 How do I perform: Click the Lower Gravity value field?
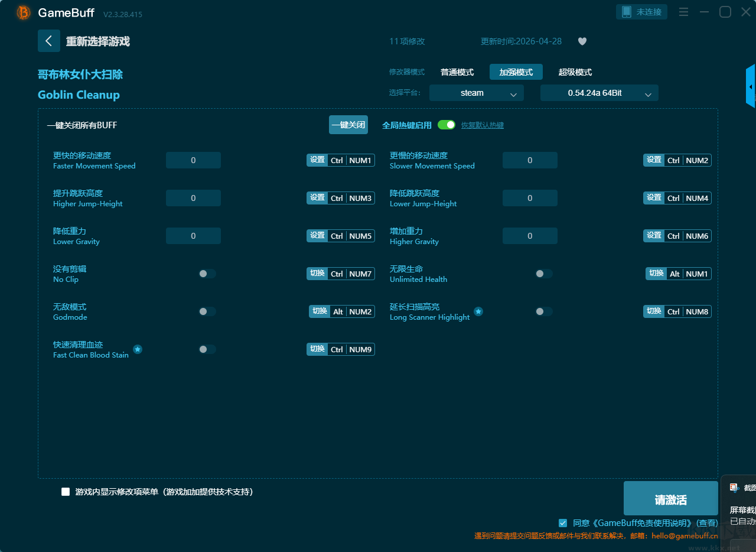(x=193, y=236)
